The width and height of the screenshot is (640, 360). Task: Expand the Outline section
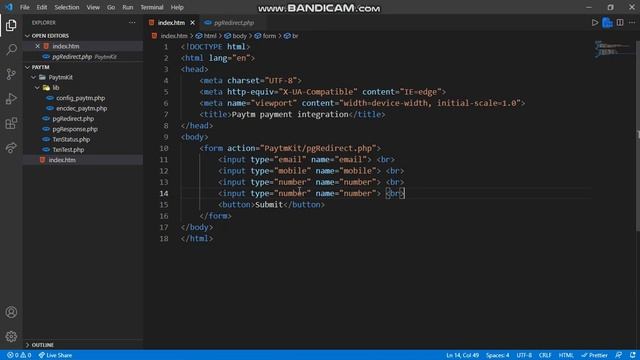click(x=27, y=345)
